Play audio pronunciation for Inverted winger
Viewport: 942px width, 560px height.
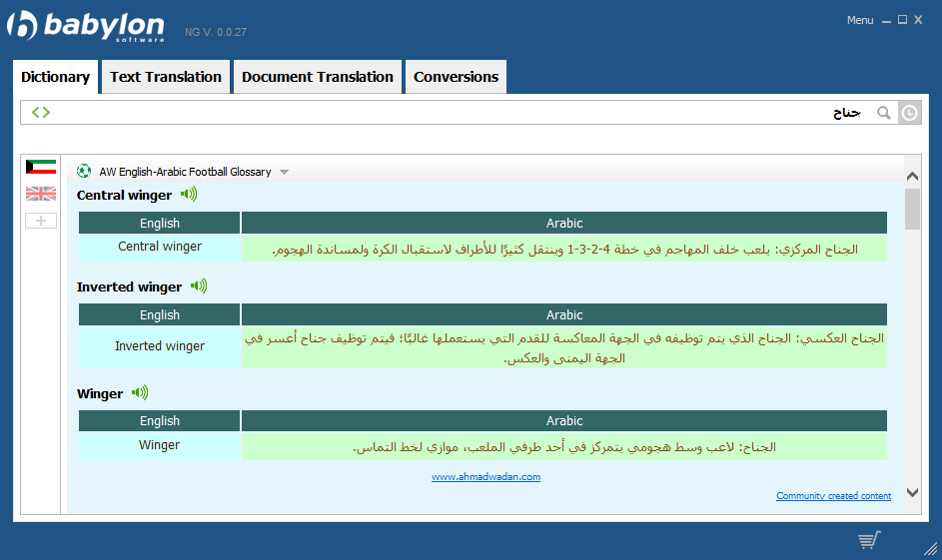pos(199,286)
